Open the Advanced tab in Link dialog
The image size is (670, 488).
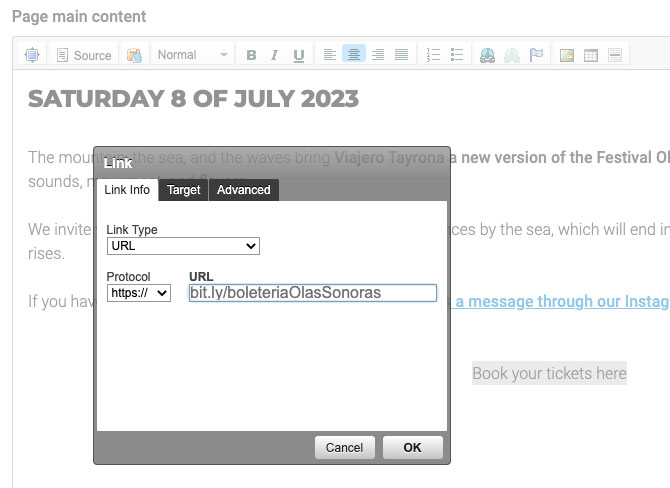(x=244, y=190)
